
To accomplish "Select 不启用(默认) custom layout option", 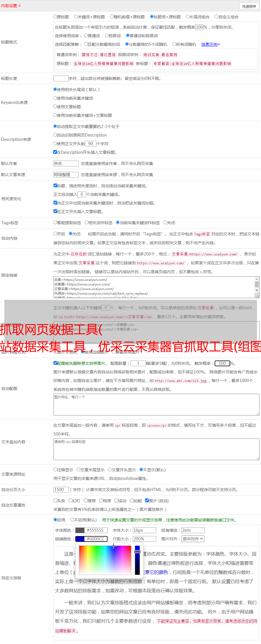I will pyautogui.click(x=72, y=520).
